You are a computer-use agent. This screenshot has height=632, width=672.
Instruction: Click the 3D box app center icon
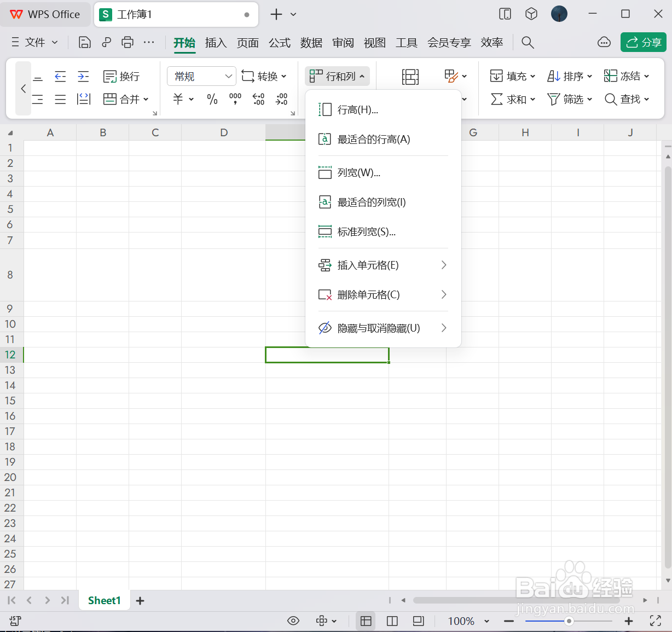(x=531, y=14)
